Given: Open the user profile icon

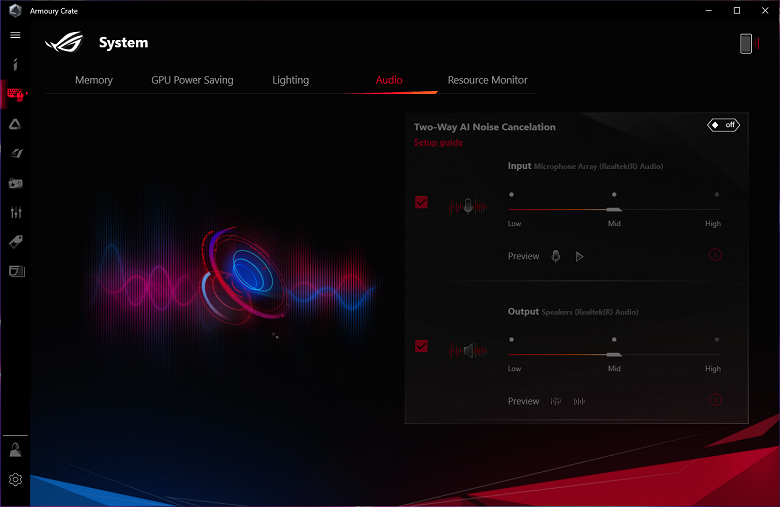Looking at the screenshot, I should [15, 450].
